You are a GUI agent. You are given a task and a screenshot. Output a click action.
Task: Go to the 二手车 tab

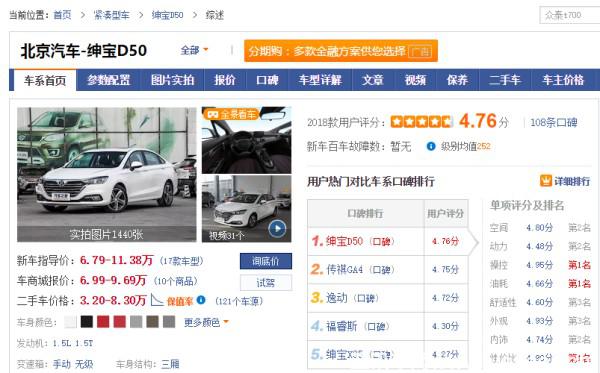point(505,80)
